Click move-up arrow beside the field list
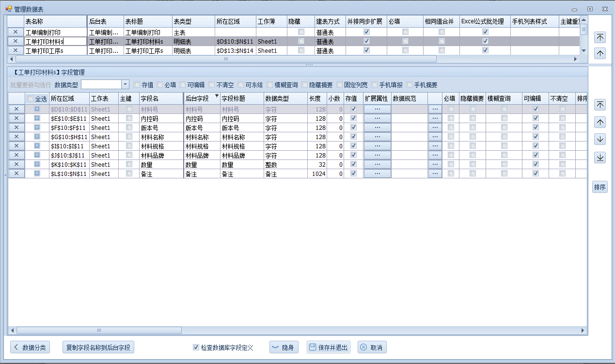615x364 pixels. tap(600, 122)
